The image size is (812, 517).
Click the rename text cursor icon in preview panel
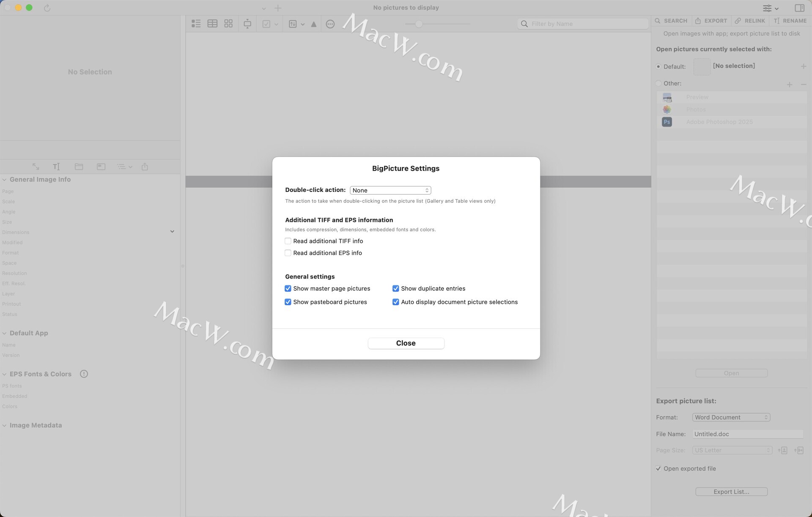(56, 167)
